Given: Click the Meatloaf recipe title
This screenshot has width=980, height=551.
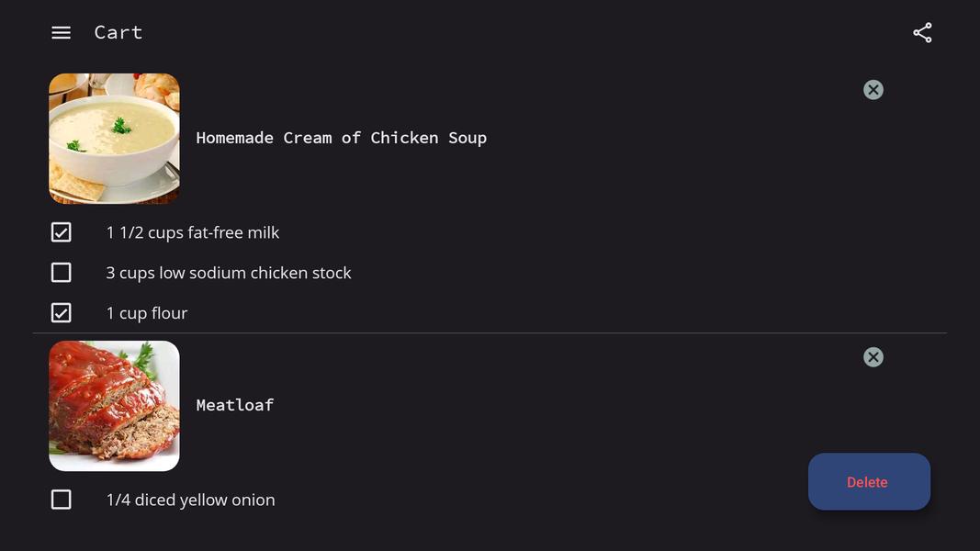Looking at the screenshot, I should 235,405.
